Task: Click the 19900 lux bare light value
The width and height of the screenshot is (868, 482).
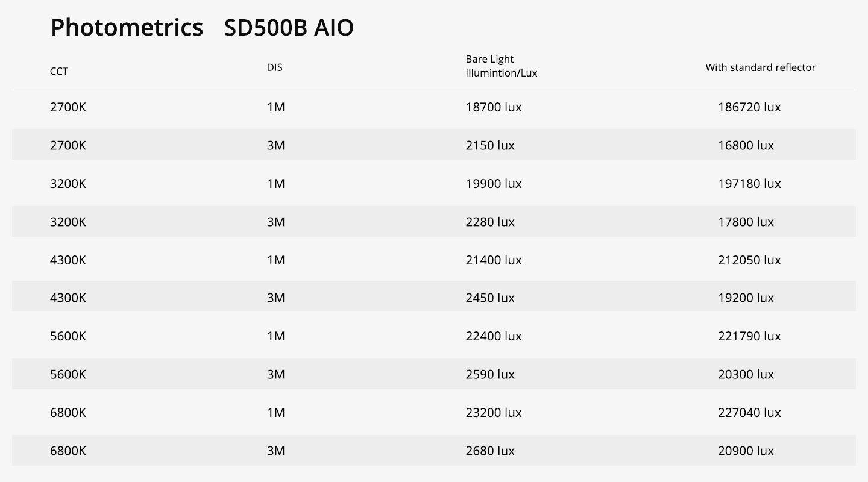Action: pos(494,184)
